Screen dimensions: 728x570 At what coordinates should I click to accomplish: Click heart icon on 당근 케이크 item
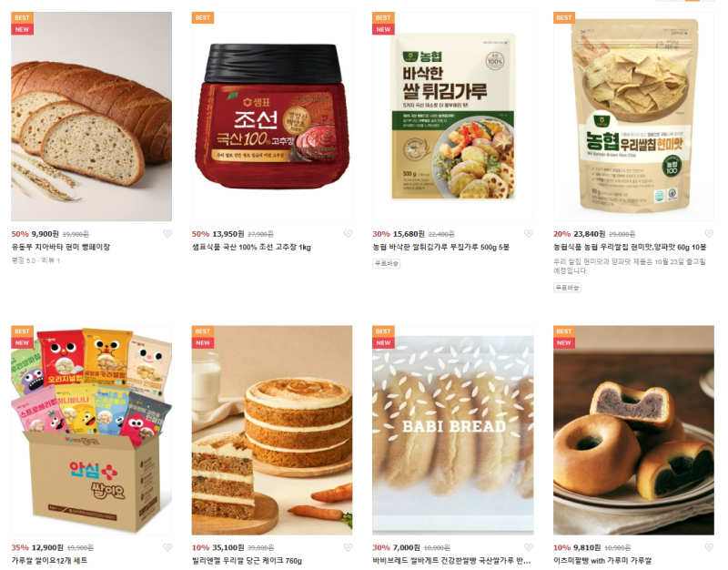point(348,547)
